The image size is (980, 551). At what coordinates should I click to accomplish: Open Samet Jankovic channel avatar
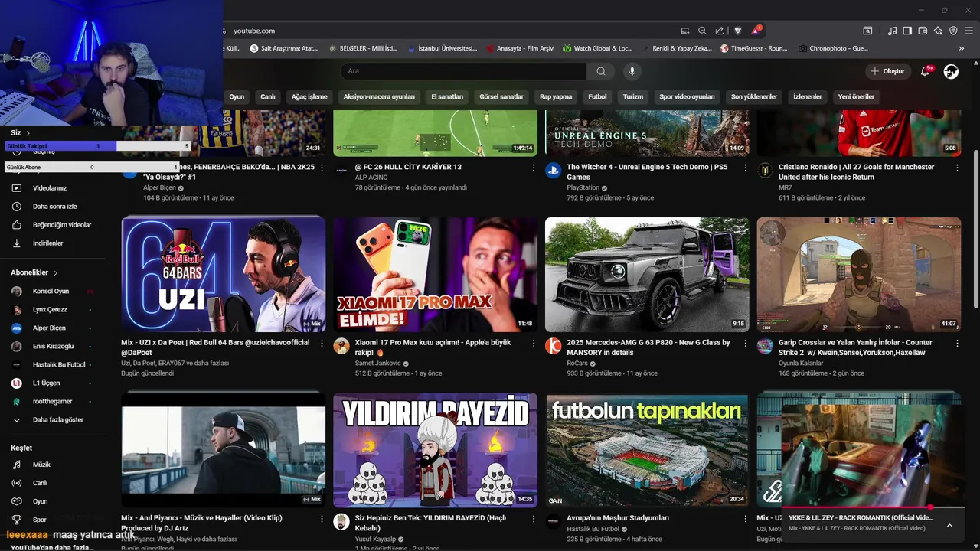pyautogui.click(x=341, y=346)
